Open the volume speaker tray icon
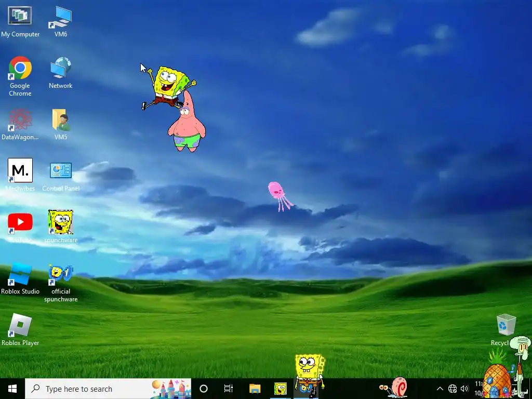The width and height of the screenshot is (532, 399). (464, 389)
